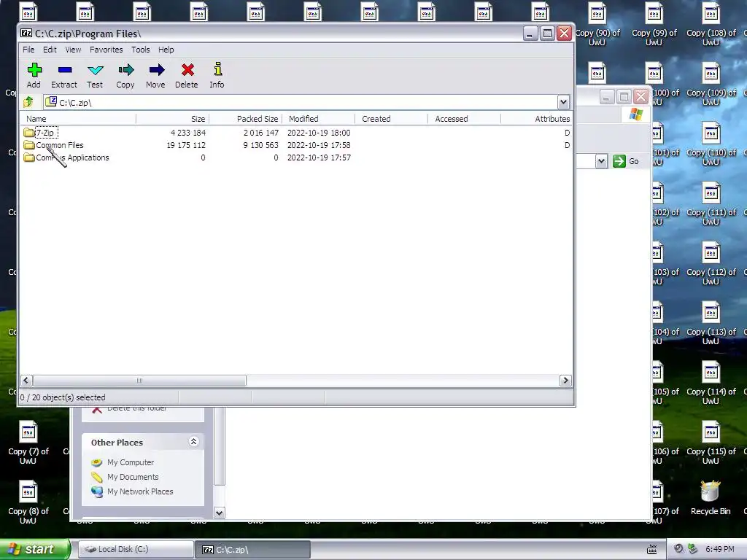Select Copy (109) of UwU desktop icon
The width and height of the screenshot is (747, 560).
tap(711, 85)
